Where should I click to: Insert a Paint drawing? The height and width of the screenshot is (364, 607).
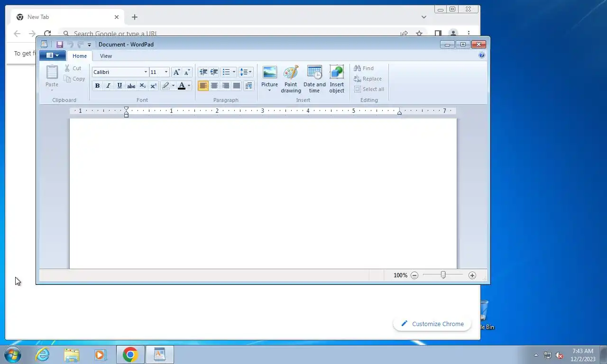291,79
